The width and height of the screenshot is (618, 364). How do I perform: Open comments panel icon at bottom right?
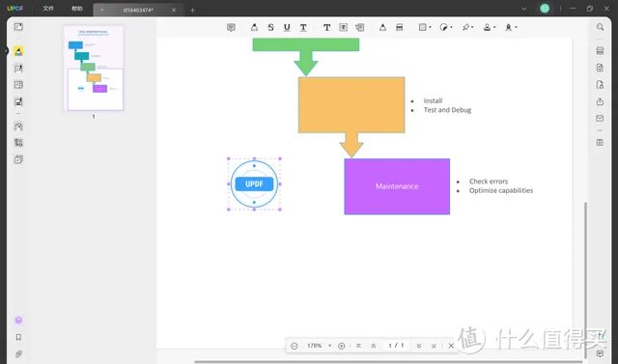600,353
